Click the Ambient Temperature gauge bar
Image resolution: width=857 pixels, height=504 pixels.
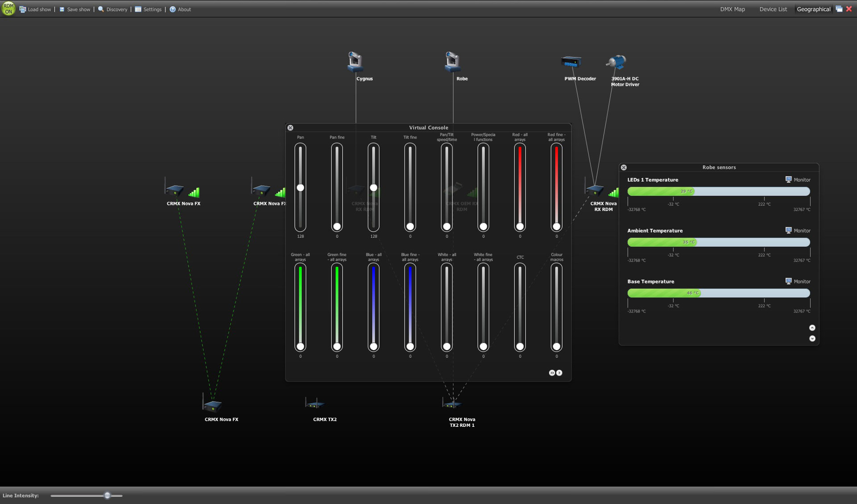tap(719, 242)
